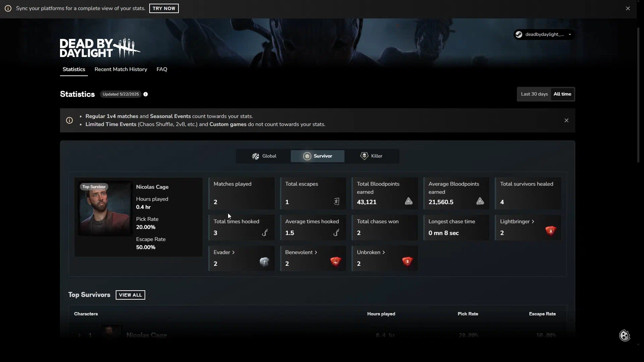Screen dimensions: 644x362
Task: Click the Top Survivors heading
Action: tap(89, 295)
